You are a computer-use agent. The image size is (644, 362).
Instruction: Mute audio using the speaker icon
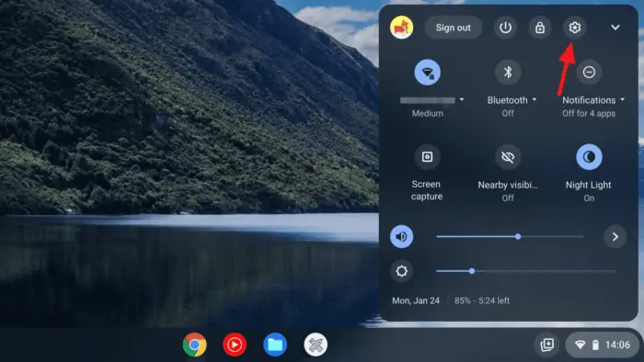pyautogui.click(x=401, y=236)
